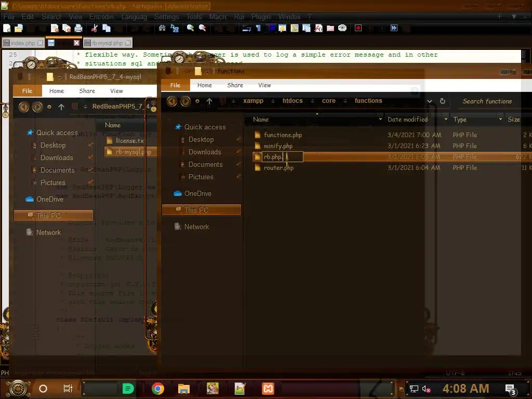Viewport: 532px width, 399px height.
Task: Open the File tab in functions window
Action: click(175, 85)
